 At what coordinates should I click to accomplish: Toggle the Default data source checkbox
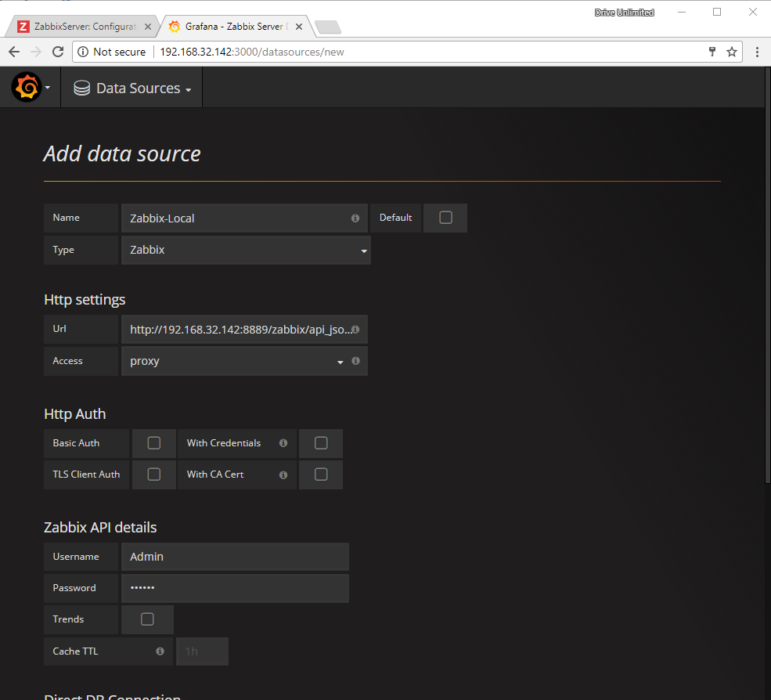(x=445, y=218)
